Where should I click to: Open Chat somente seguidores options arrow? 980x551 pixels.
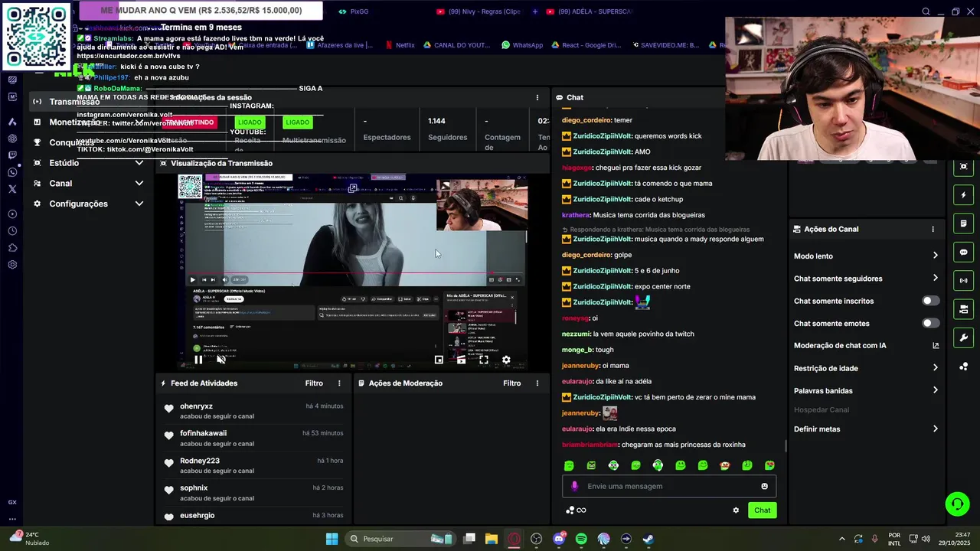[x=935, y=278]
